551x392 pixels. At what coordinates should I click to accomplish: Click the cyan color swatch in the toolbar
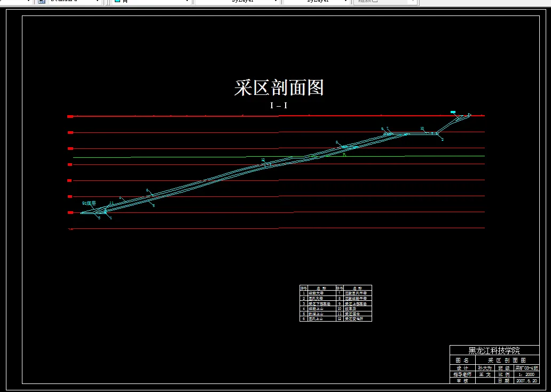117,1
